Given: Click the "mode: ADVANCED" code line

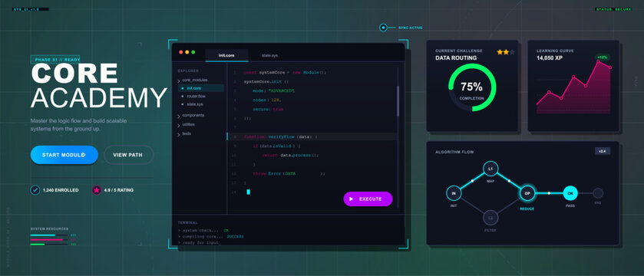Looking at the screenshot, I should [274, 90].
